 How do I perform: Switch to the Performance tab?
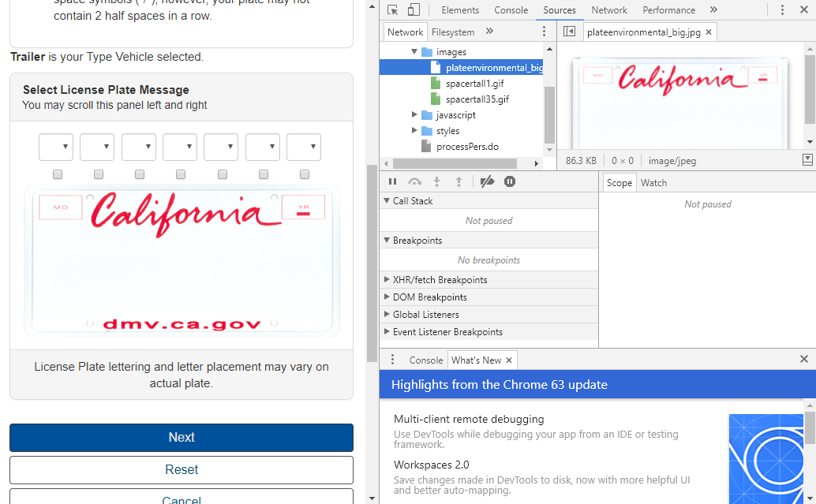click(x=668, y=10)
